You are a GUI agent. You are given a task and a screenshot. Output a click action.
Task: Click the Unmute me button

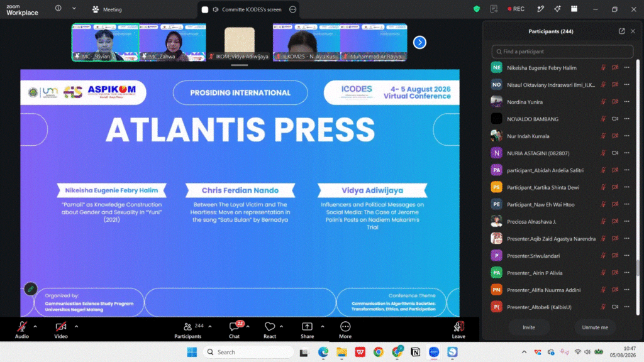(x=595, y=327)
